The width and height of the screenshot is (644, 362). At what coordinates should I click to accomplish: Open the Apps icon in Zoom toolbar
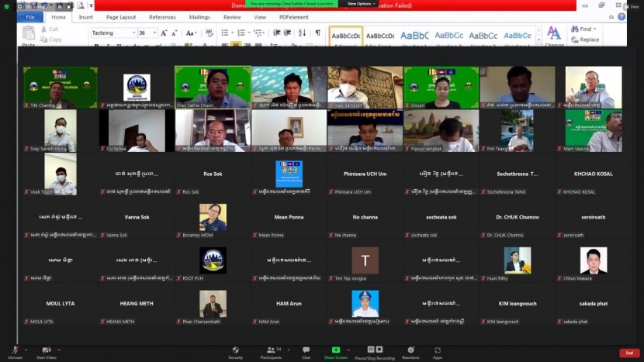tap(438, 351)
